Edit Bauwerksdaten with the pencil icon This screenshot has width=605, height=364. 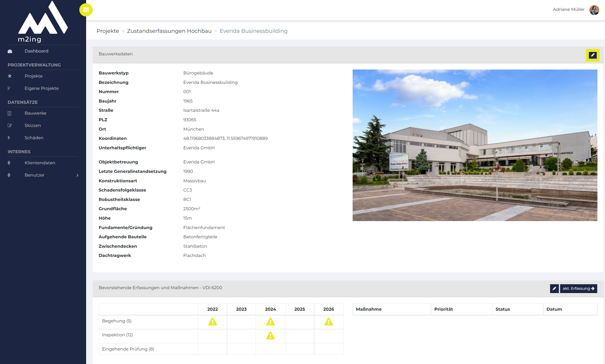[x=592, y=55]
